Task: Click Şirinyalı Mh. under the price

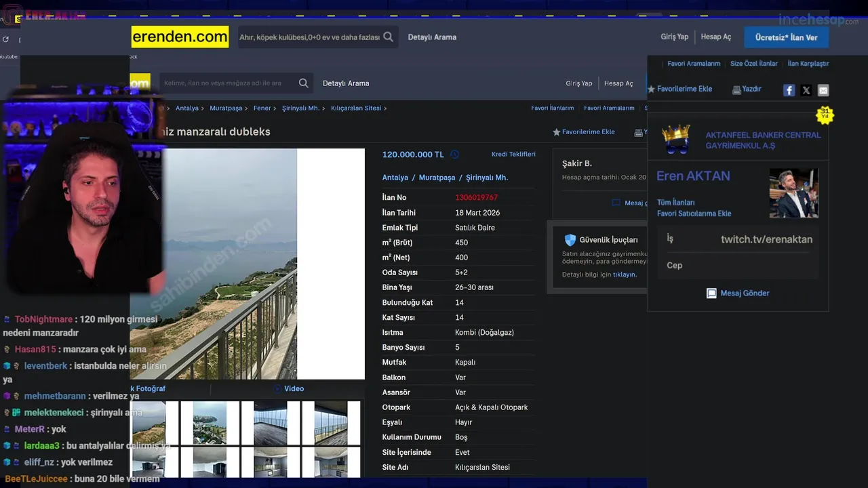Action: tap(487, 178)
